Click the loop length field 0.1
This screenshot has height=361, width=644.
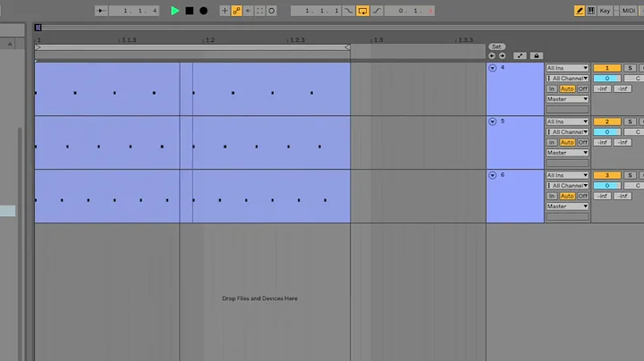(x=410, y=11)
